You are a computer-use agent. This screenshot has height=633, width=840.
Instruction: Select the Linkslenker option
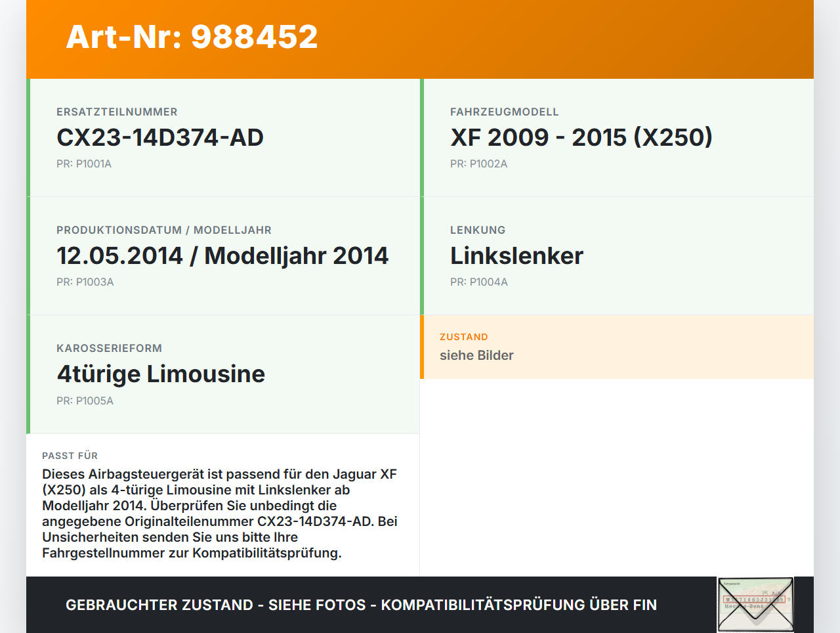click(516, 255)
